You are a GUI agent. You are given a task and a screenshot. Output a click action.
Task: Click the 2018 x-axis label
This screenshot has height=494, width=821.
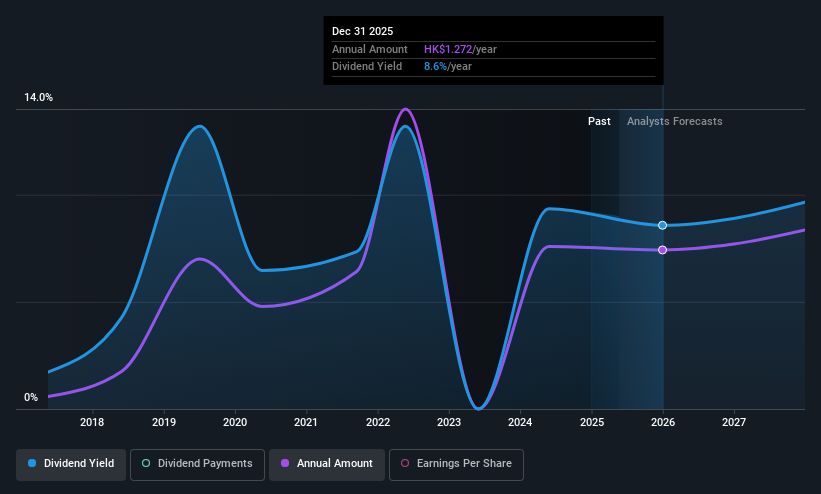point(92,422)
